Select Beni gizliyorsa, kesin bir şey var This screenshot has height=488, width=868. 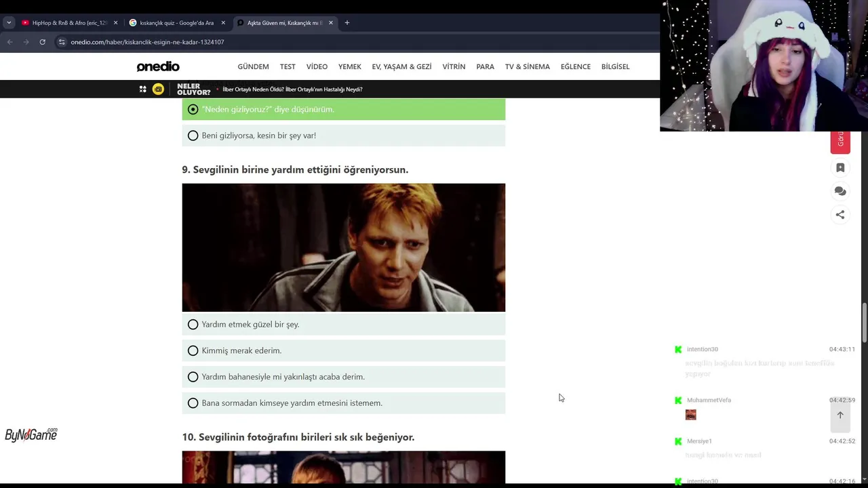pos(343,136)
